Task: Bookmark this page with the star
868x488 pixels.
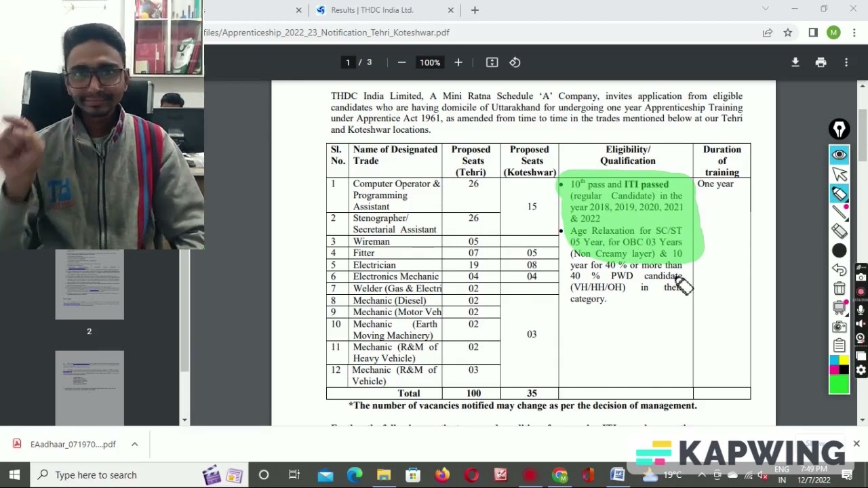Action: [x=788, y=33]
